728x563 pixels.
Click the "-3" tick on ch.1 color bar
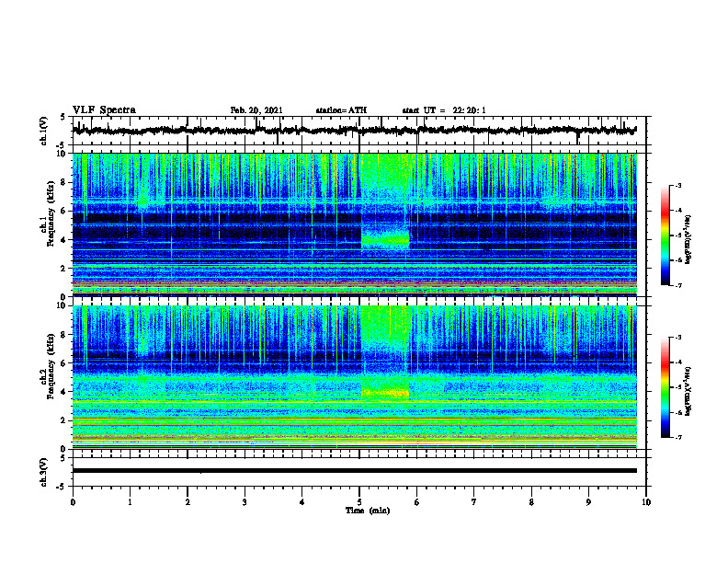click(x=678, y=185)
